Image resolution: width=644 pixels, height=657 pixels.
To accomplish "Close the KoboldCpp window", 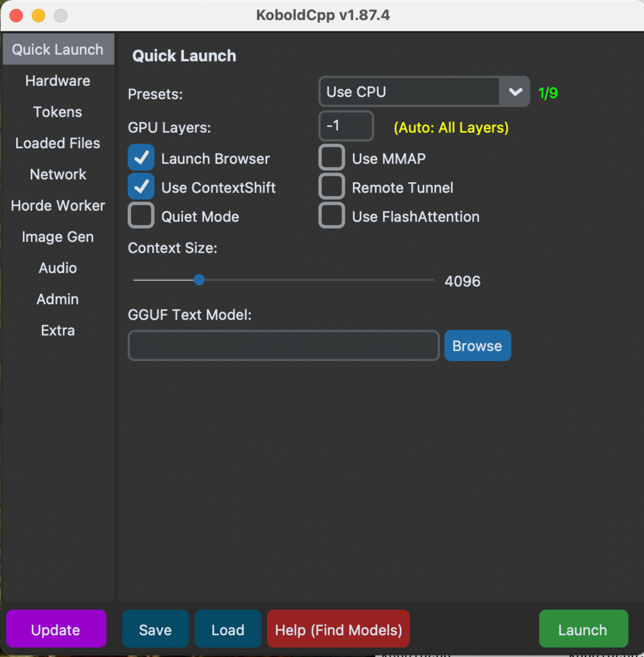I will 16,15.
